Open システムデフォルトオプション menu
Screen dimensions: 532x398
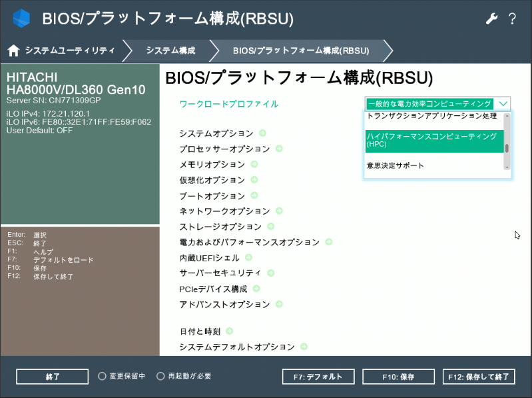[x=237, y=347]
